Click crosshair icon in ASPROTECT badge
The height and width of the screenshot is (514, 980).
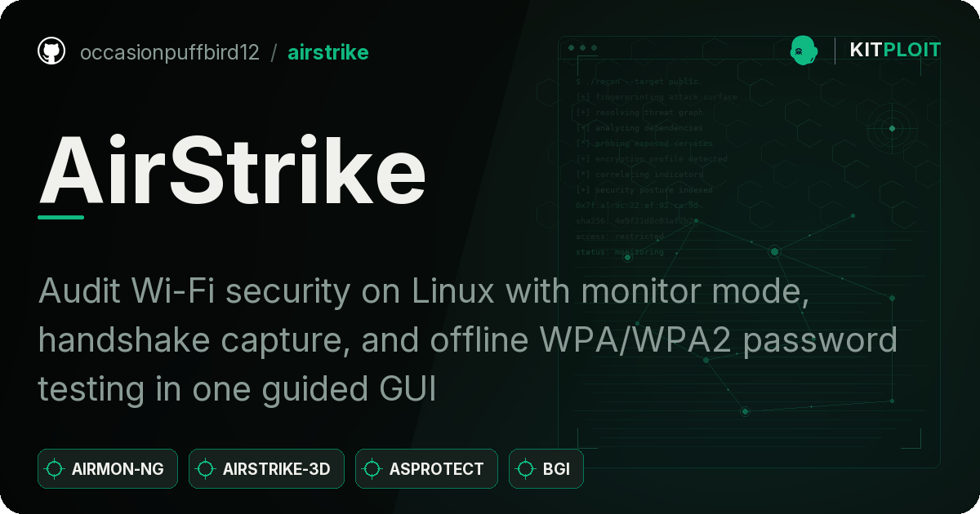pos(372,469)
